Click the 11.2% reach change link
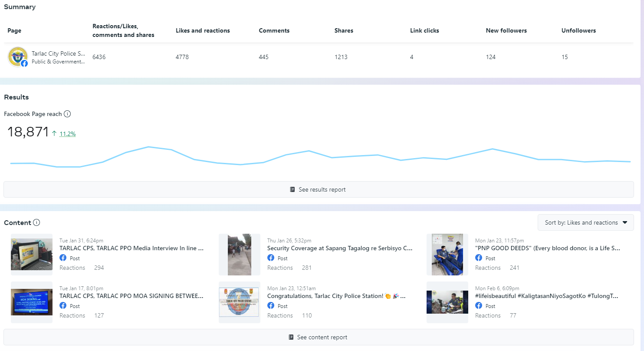The width and height of the screenshot is (644, 351). [x=68, y=134]
